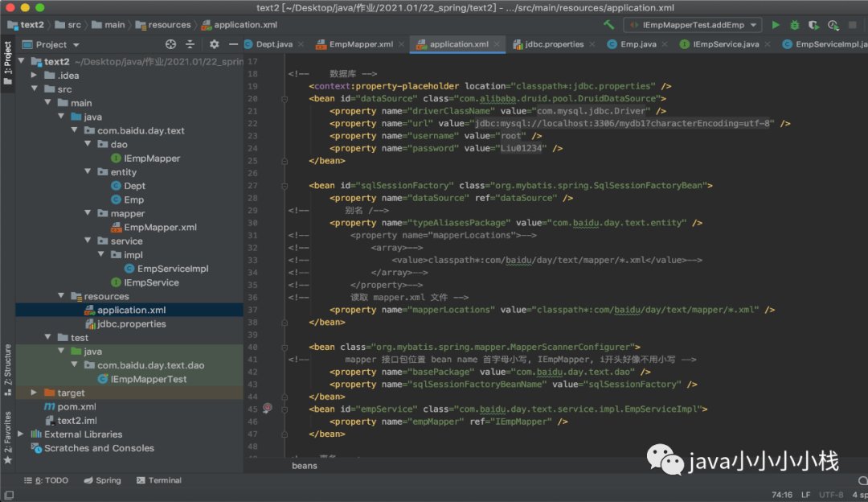Viewport: 868px width, 502px height.
Task: Select IEmpMapperTest in the project tree
Action: coord(148,379)
